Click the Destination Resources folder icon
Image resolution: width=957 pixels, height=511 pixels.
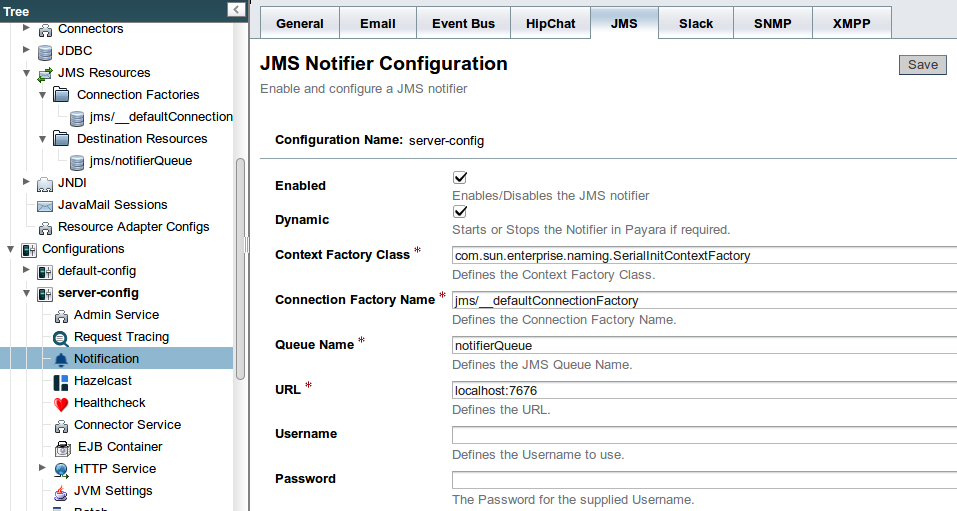[x=61, y=139]
